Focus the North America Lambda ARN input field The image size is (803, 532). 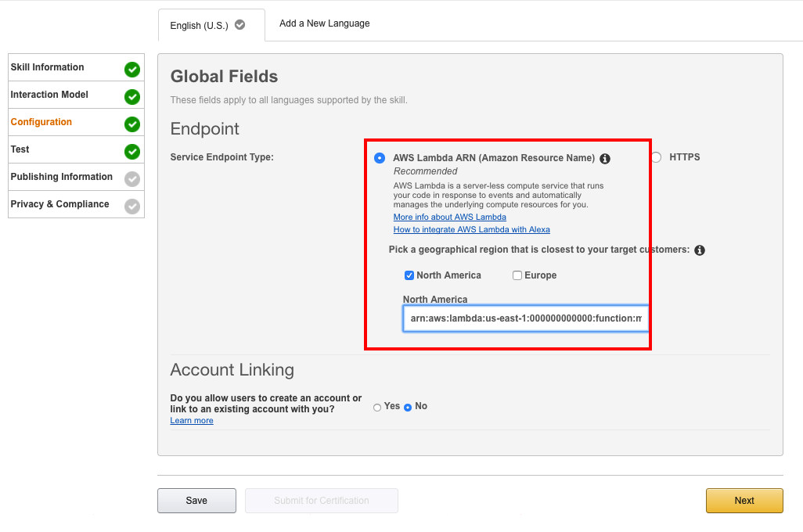pos(525,318)
